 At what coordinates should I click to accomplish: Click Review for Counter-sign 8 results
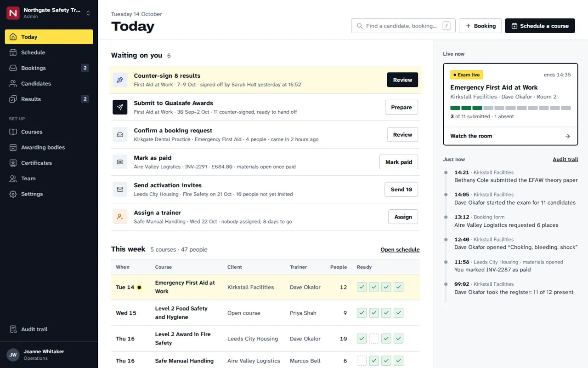(402, 80)
